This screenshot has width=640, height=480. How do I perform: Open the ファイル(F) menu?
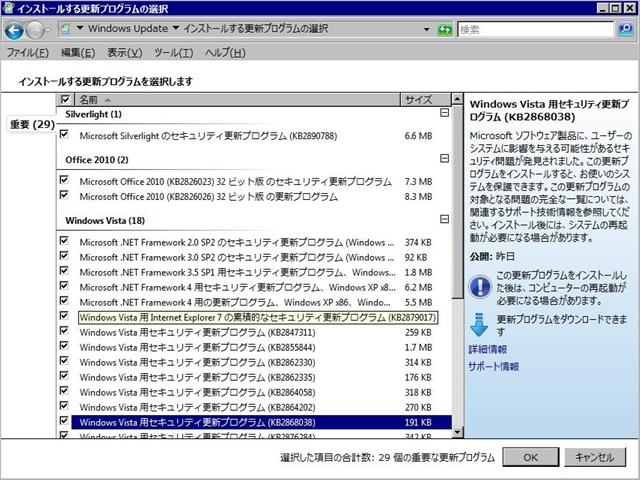click(28, 53)
